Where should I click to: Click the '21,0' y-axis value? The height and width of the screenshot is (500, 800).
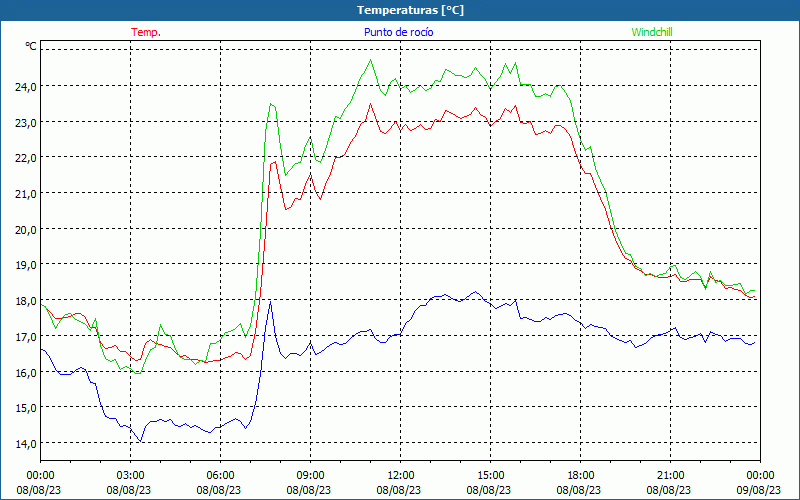click(26, 194)
